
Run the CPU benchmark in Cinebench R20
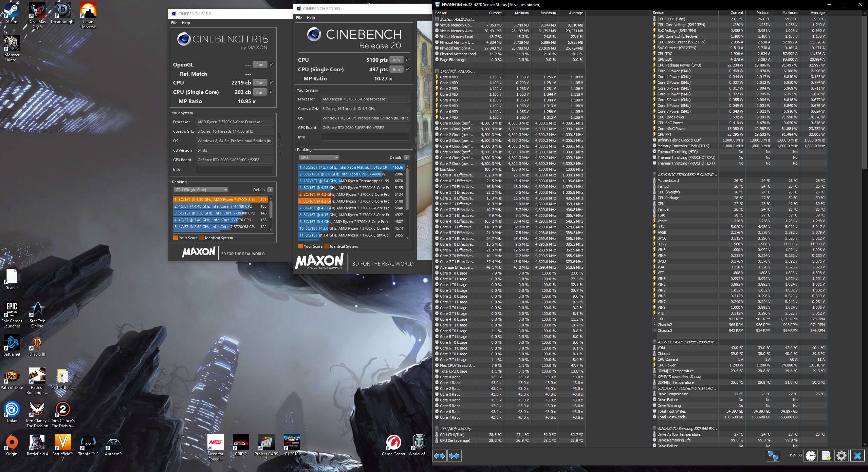coord(396,59)
